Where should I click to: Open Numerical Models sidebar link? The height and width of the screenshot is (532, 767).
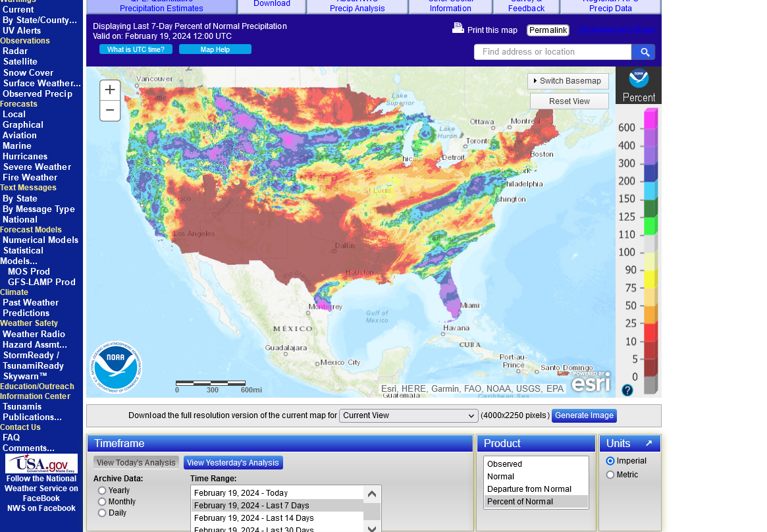tap(41, 240)
